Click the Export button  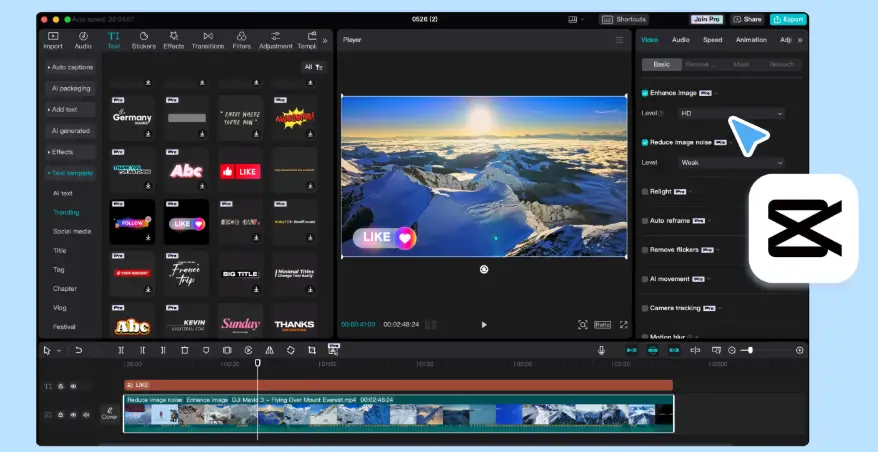[788, 20]
